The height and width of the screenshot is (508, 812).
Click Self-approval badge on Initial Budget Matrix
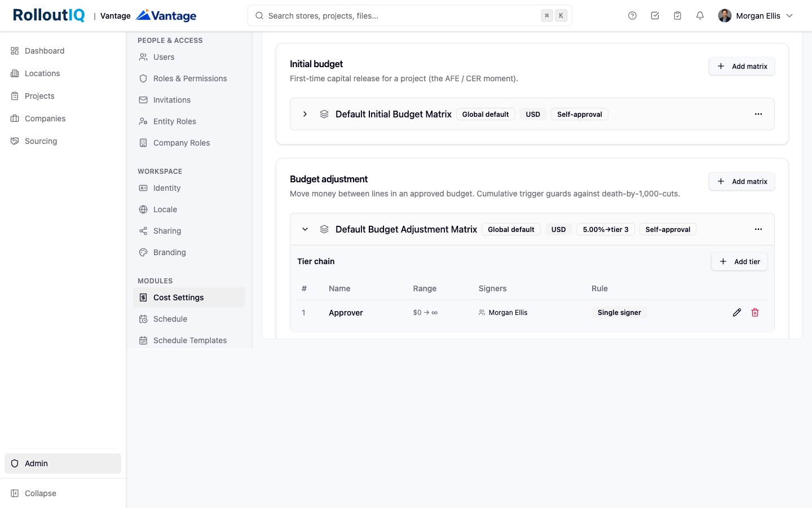580,114
